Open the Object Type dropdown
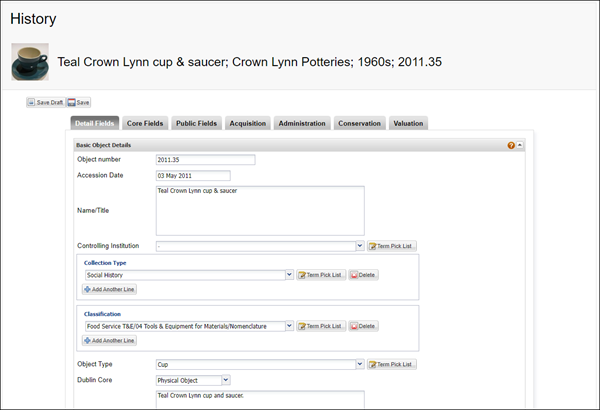 (360, 364)
